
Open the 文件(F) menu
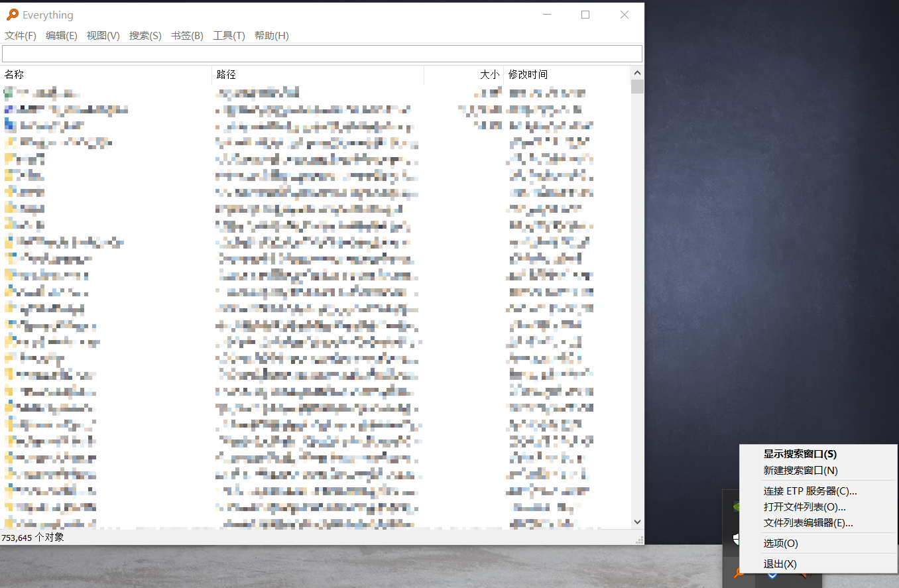pos(21,36)
